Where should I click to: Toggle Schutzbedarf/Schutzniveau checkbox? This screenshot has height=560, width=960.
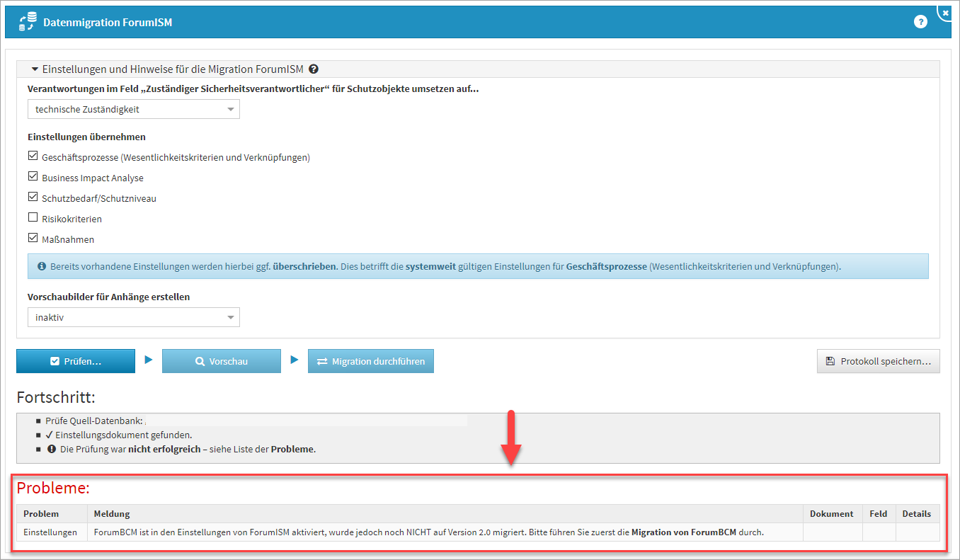(33, 198)
